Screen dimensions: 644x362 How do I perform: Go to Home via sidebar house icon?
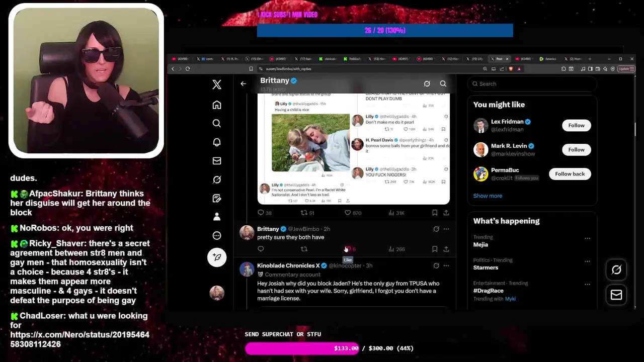pyautogui.click(x=217, y=105)
